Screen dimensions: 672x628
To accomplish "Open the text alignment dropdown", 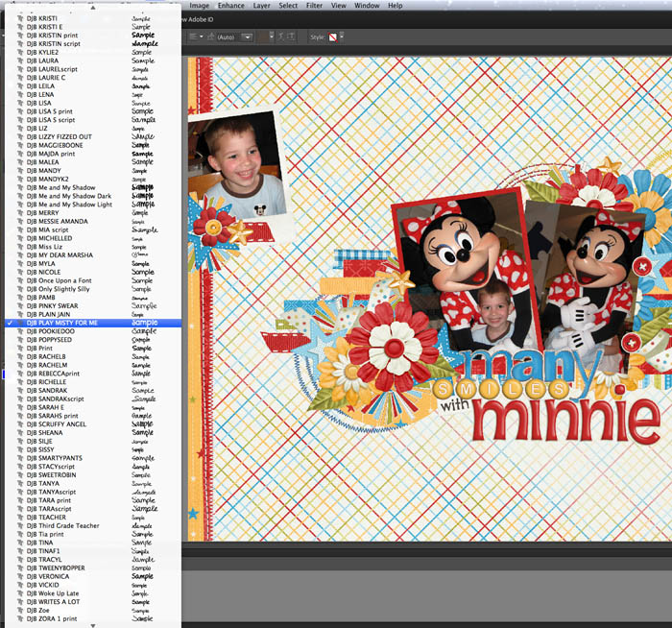I will click(x=196, y=36).
